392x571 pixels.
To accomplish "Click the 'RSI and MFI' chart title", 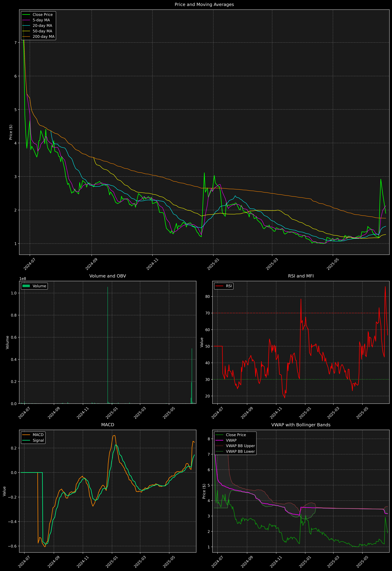I will pyautogui.click(x=301, y=276).
